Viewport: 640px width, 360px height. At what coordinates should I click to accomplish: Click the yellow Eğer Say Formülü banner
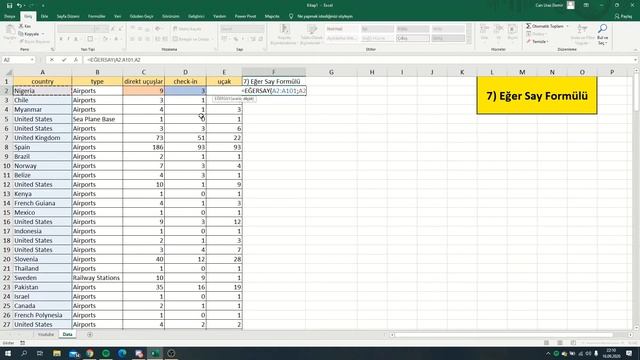536,96
